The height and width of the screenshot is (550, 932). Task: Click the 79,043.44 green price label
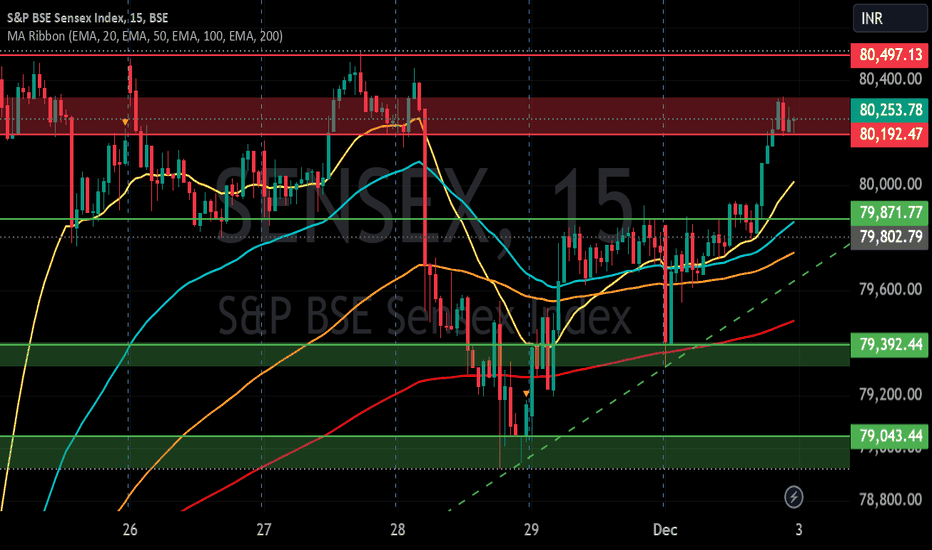(889, 436)
